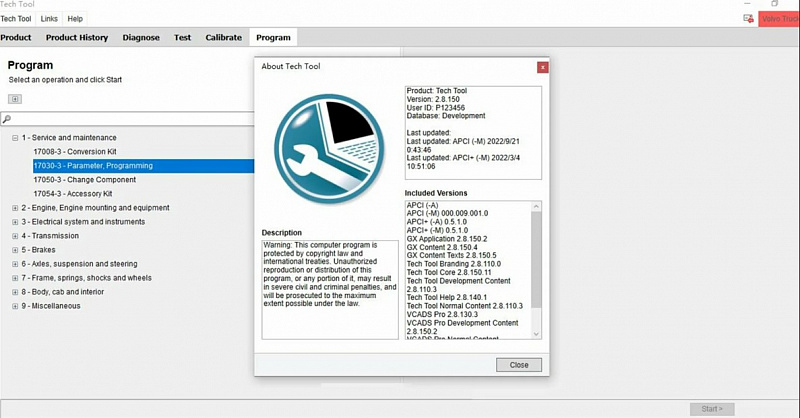Expand 7 - Frame, springs, shocks and wheels
The image size is (800, 418).
pyautogui.click(x=15, y=278)
